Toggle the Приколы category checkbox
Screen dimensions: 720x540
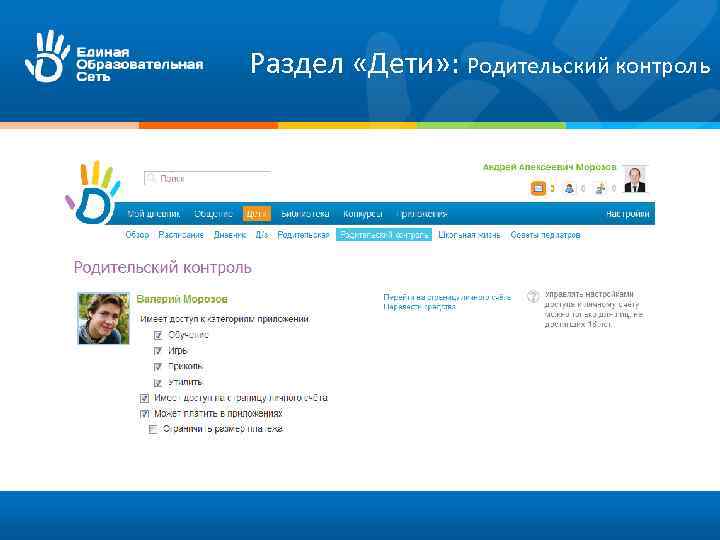[x=158, y=367]
